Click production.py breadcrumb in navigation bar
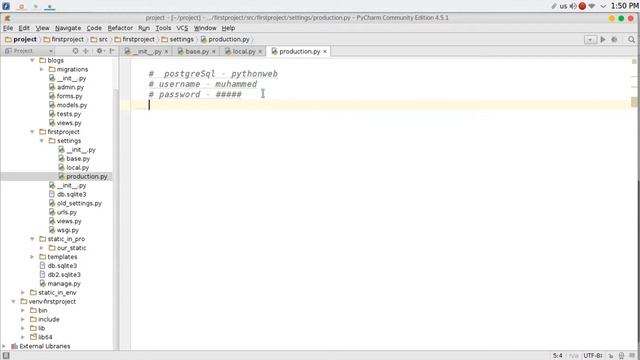Screen dimensions: 640x360 [225, 40]
